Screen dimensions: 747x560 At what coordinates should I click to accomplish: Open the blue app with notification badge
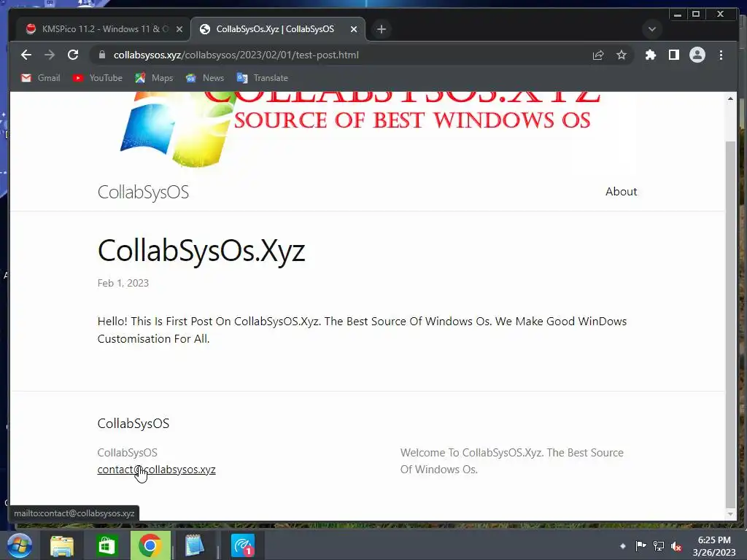(x=242, y=545)
